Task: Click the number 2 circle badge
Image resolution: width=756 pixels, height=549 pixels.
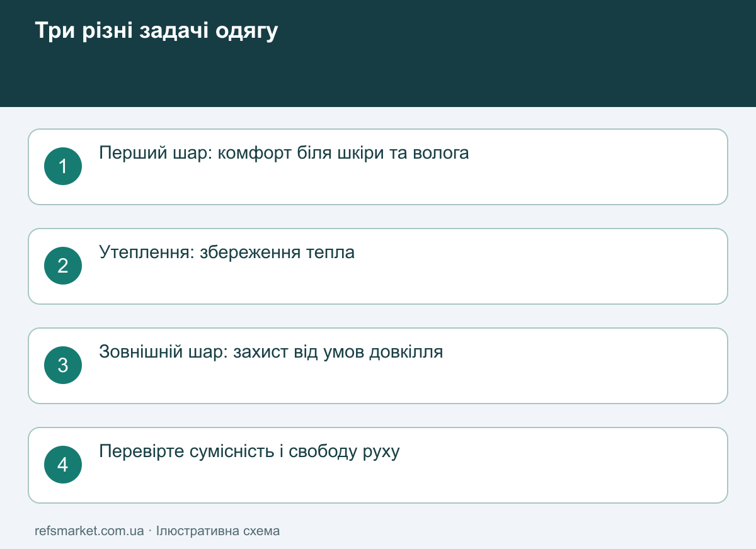Action: point(63,266)
